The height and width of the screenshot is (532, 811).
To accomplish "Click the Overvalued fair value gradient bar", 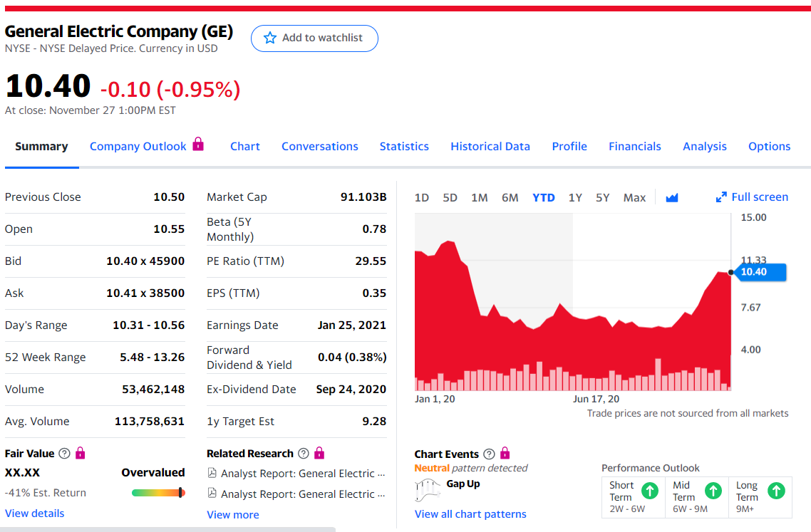I will [x=158, y=492].
